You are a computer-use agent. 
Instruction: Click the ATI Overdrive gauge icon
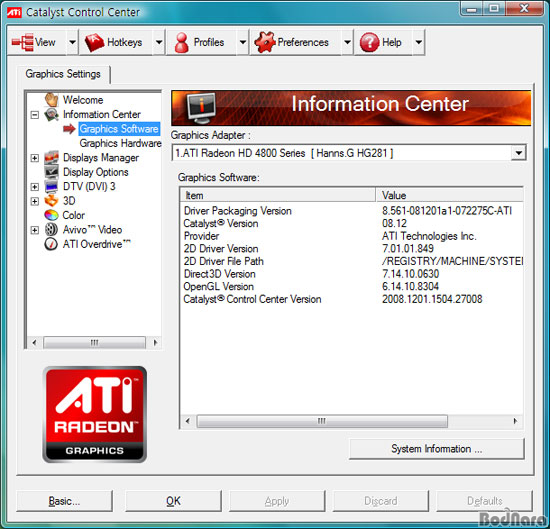coord(51,244)
